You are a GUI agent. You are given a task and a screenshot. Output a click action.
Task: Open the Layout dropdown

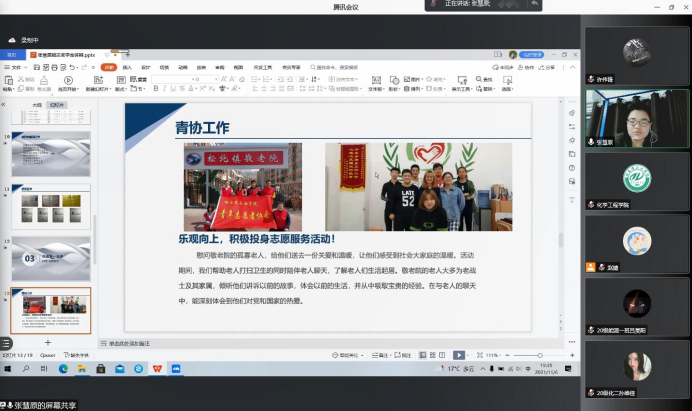coord(120,89)
